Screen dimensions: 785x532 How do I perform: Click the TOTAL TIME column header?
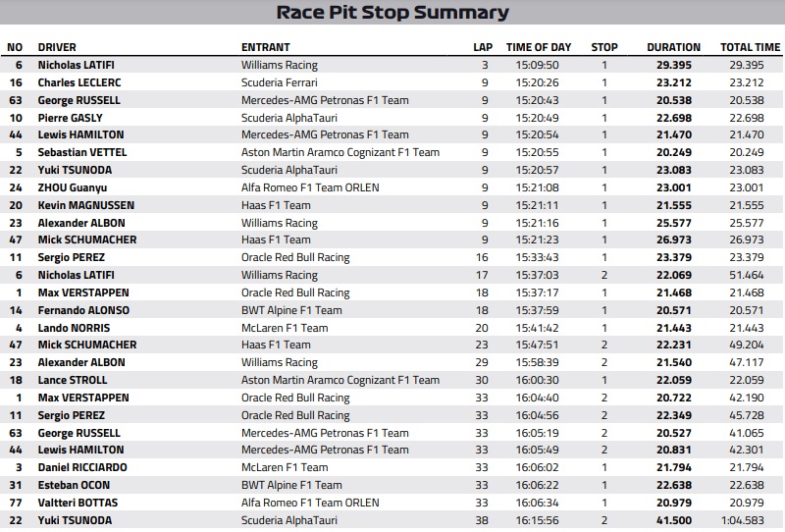[750, 47]
